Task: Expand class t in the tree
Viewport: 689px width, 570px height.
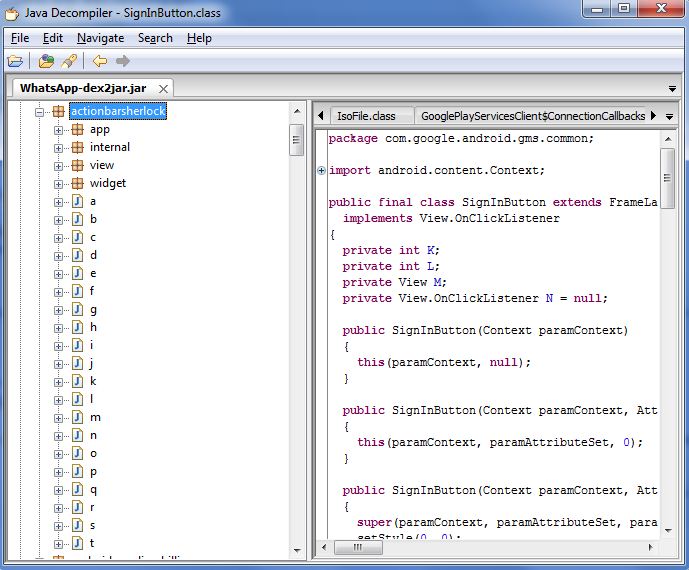Action: 58,545
